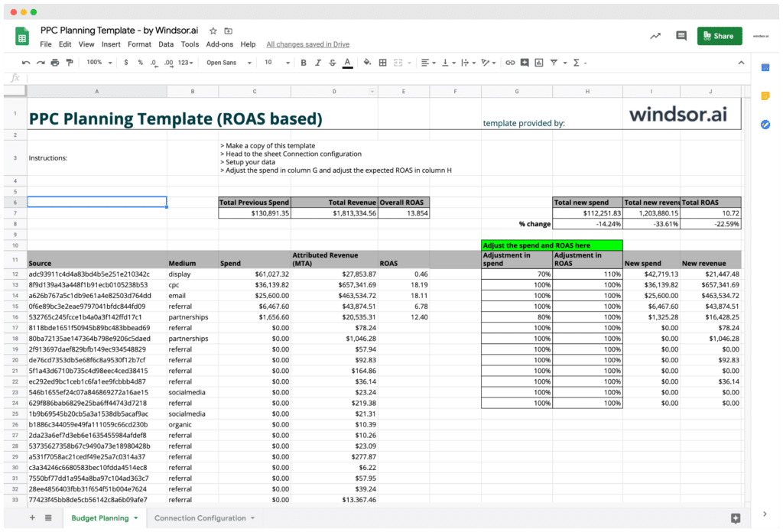Open the Open Sans font dropdown
The width and height of the screenshot is (783, 532).
229,63
